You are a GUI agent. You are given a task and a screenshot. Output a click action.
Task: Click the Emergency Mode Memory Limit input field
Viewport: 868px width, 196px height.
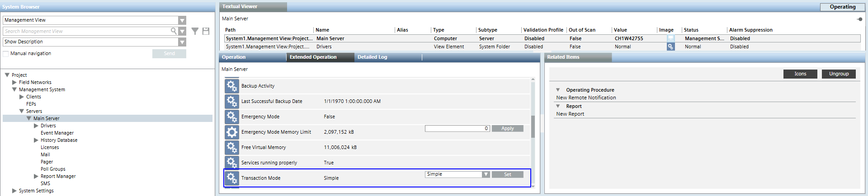point(457,129)
